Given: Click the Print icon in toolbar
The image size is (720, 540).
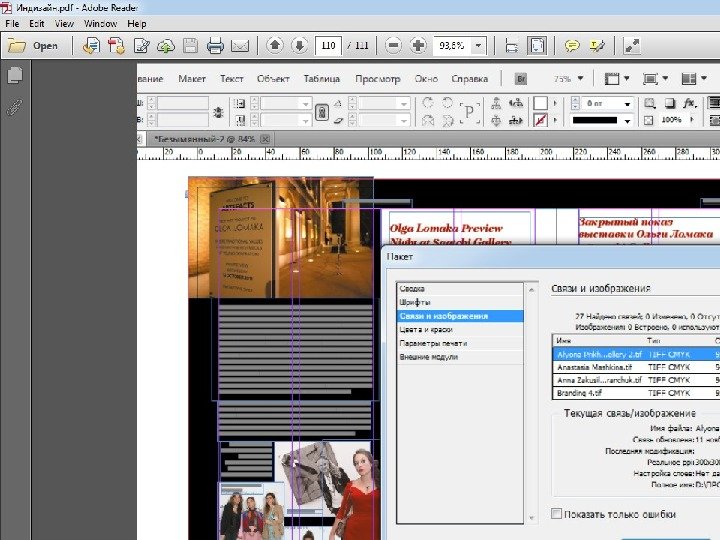Looking at the screenshot, I should pyautogui.click(x=215, y=46).
